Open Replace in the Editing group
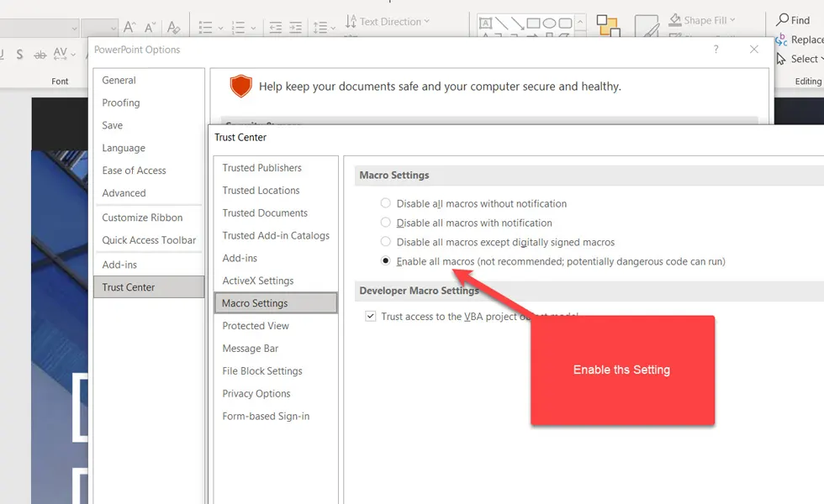This screenshot has width=824, height=504. coord(800,39)
